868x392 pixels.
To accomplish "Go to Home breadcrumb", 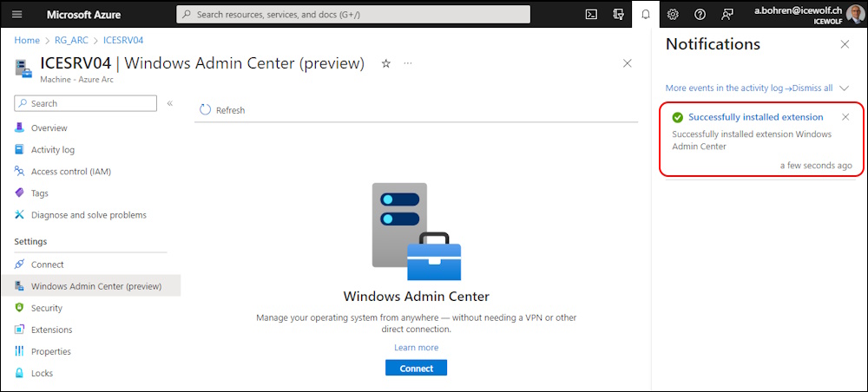I will pos(27,40).
